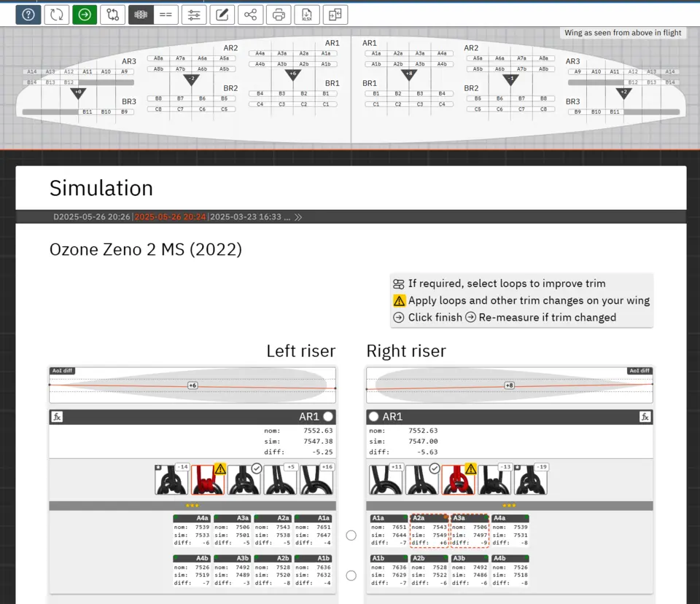
Task: Click the Simulation heading
Action: pos(101,188)
